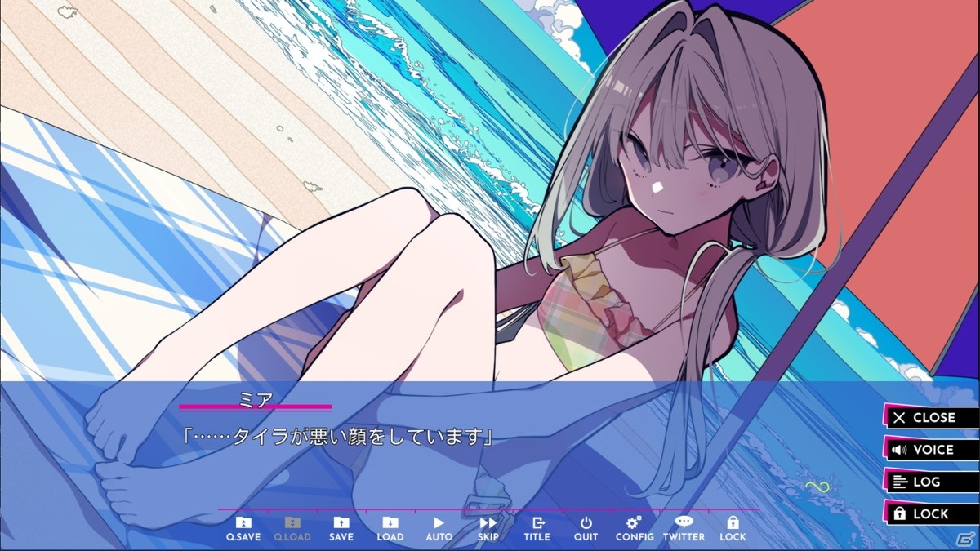The width and height of the screenshot is (980, 551).
Task: Click the X icon on CLOSE
Action: 899,417
